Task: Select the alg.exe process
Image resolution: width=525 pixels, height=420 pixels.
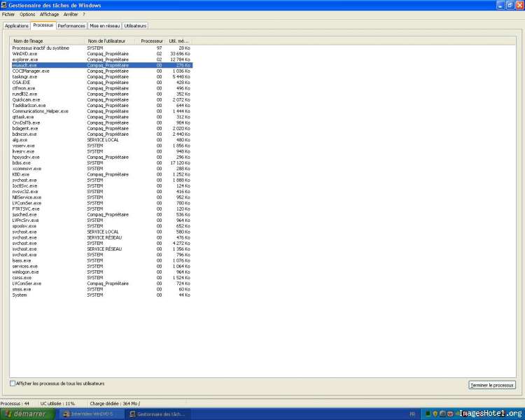Action: point(101,140)
